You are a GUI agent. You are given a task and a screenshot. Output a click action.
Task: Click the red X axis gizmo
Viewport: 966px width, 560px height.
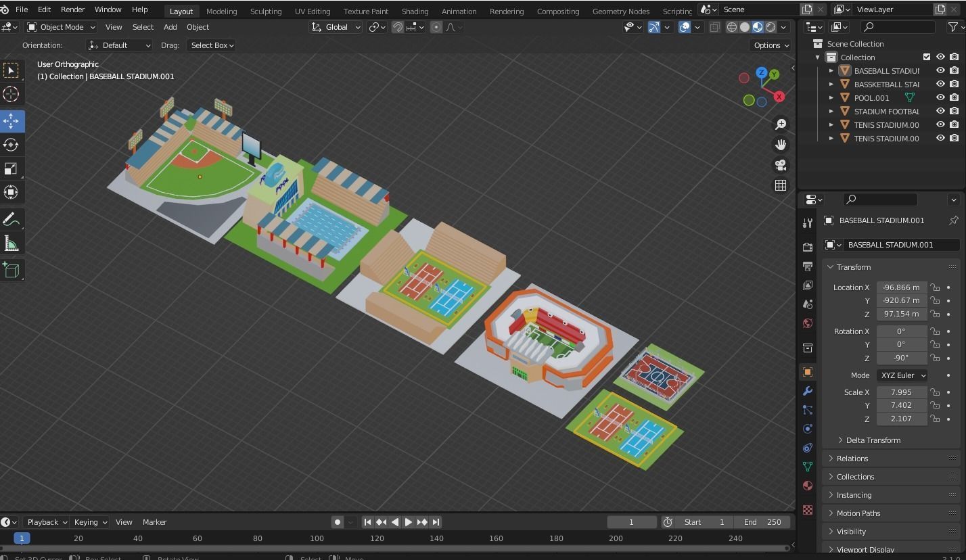779,97
